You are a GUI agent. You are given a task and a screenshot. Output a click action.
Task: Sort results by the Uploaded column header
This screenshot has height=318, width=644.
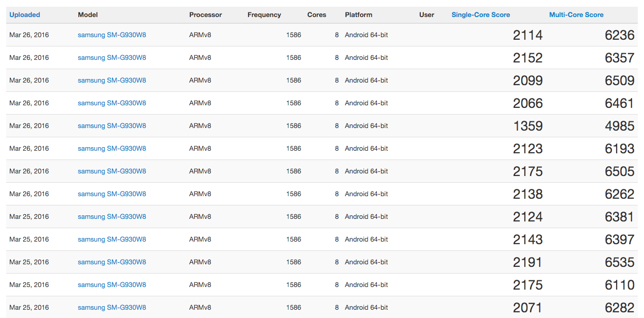point(25,15)
